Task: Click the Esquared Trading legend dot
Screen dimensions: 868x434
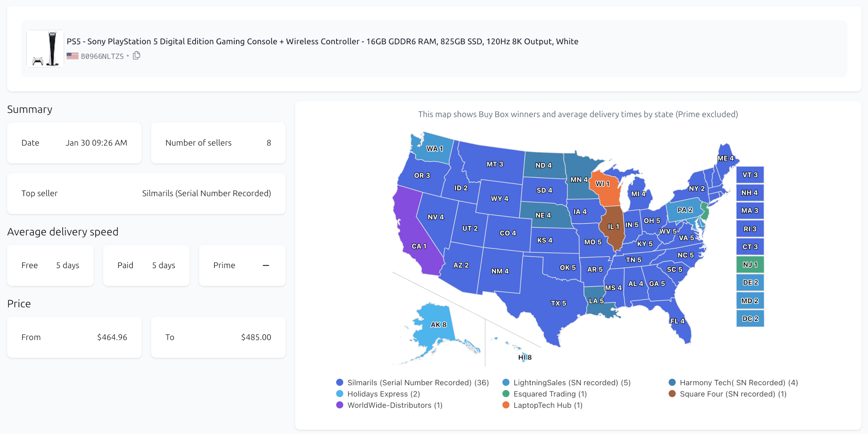Action: tap(506, 394)
